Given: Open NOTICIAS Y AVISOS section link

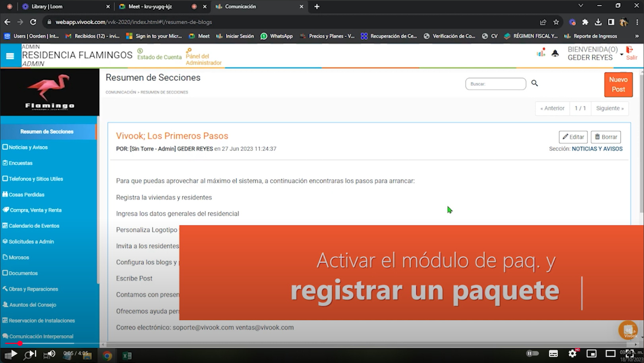Looking at the screenshot, I should (597, 149).
